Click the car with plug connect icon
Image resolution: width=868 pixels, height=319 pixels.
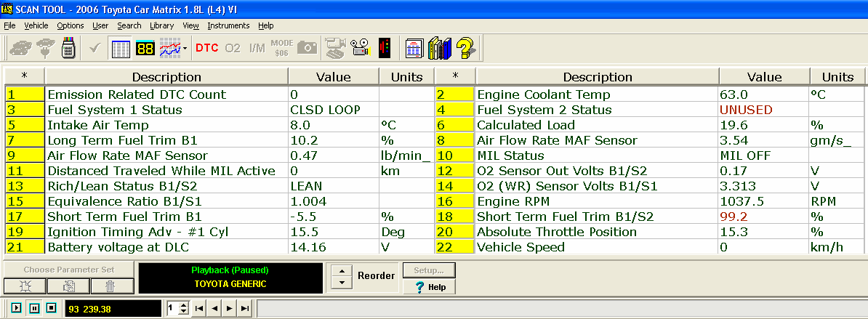click(45, 48)
